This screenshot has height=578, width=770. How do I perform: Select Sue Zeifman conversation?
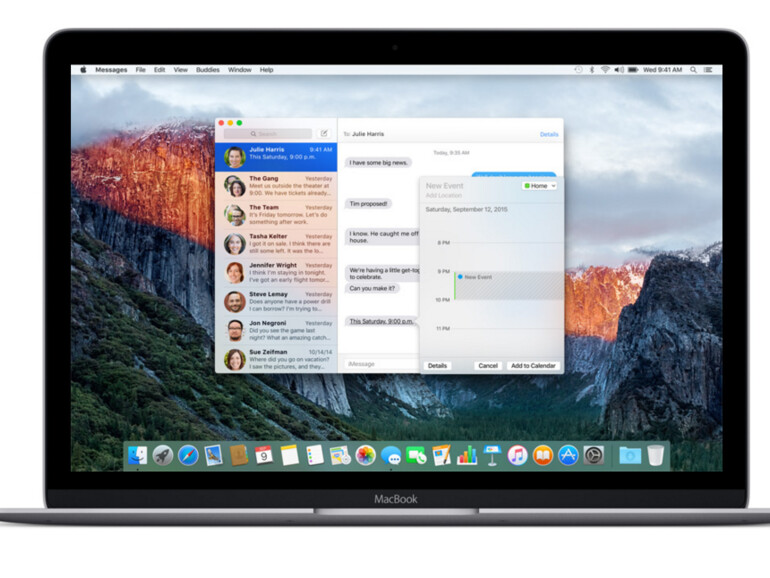pyautogui.click(x=276, y=359)
